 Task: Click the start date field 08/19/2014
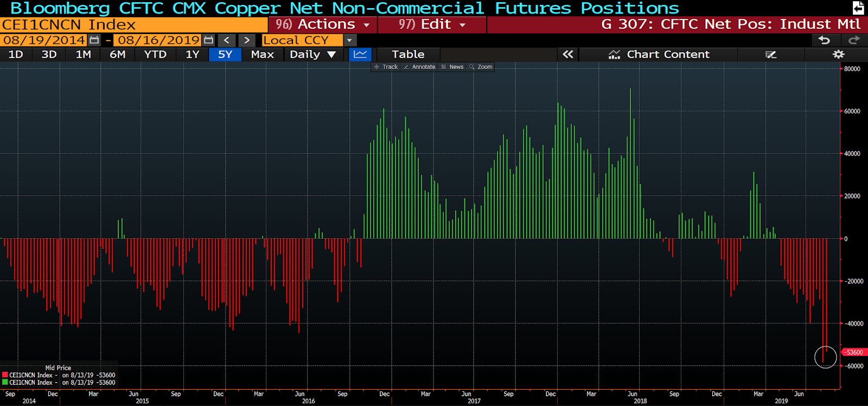[x=44, y=40]
